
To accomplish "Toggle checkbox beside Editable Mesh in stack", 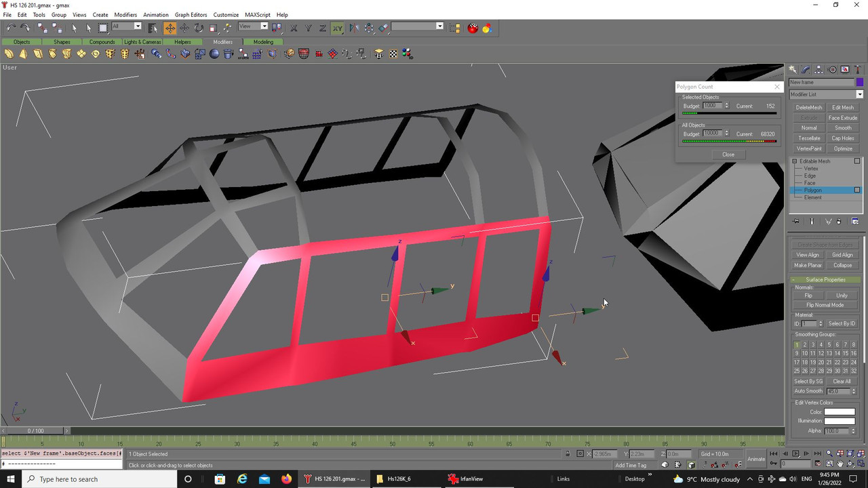I will 857,161.
